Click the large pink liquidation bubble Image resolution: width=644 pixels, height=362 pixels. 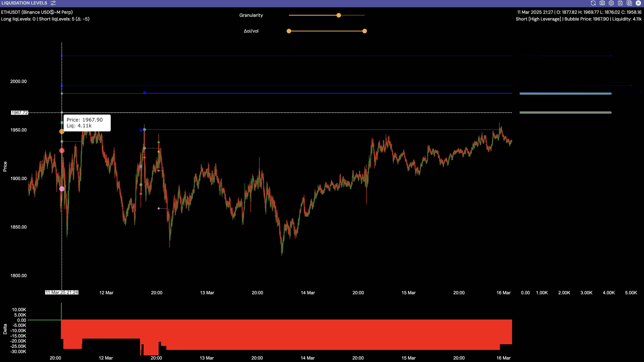(62, 189)
